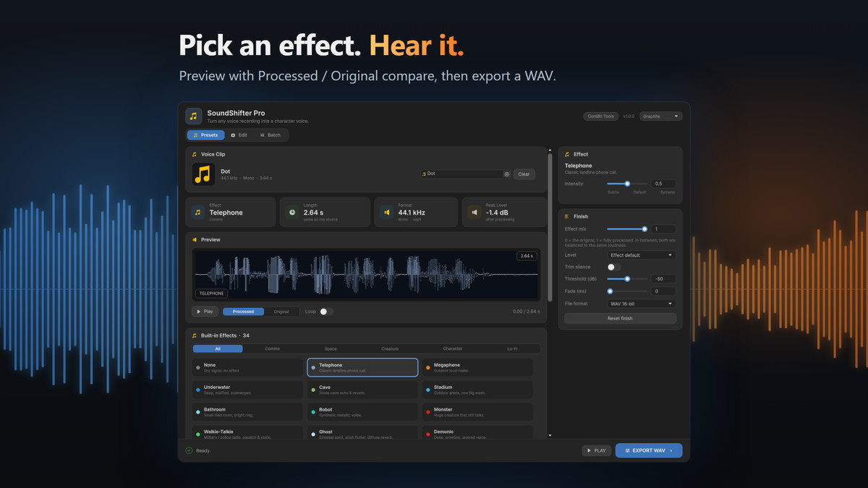Open the Level Effect default dropdown

click(x=642, y=255)
